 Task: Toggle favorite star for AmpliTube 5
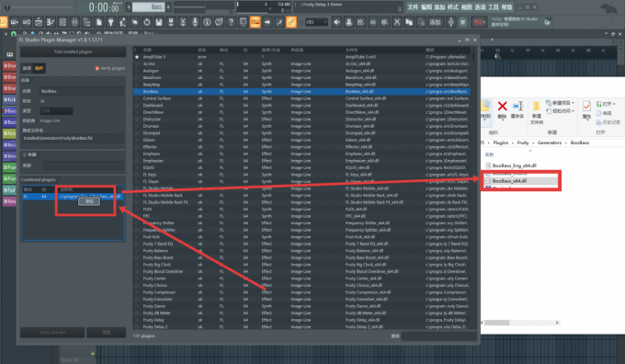[137, 57]
